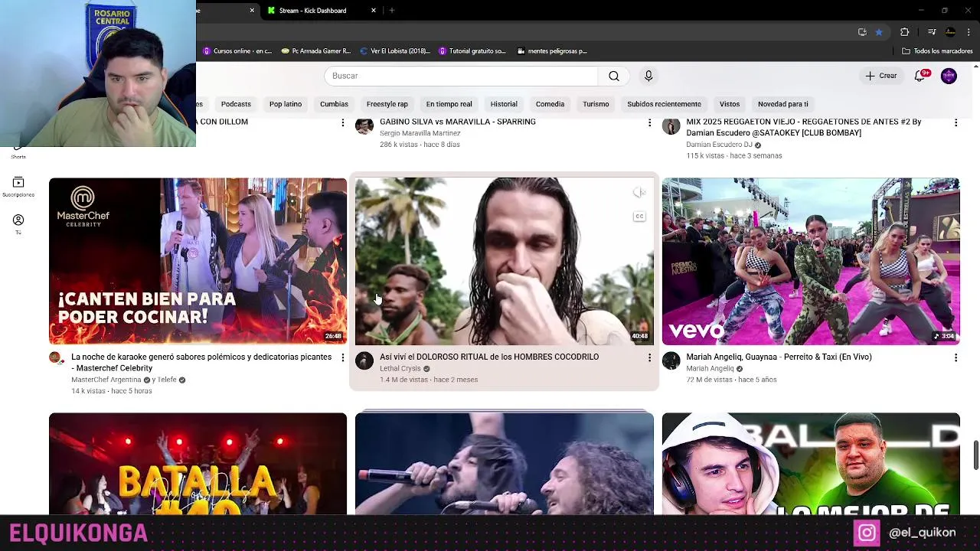Select the Subidos recientemente chip
Screen dimensions: 980x551
coord(664,104)
